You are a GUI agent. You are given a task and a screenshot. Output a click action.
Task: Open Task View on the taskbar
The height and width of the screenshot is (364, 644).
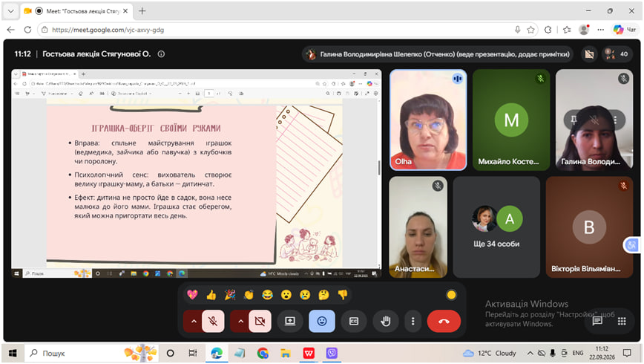click(x=193, y=354)
